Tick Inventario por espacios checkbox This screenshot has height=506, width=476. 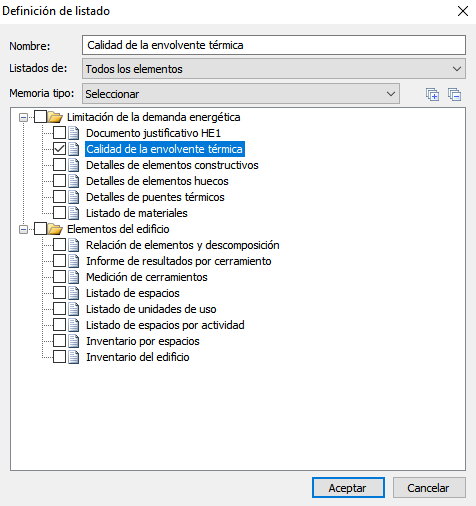pos(59,341)
